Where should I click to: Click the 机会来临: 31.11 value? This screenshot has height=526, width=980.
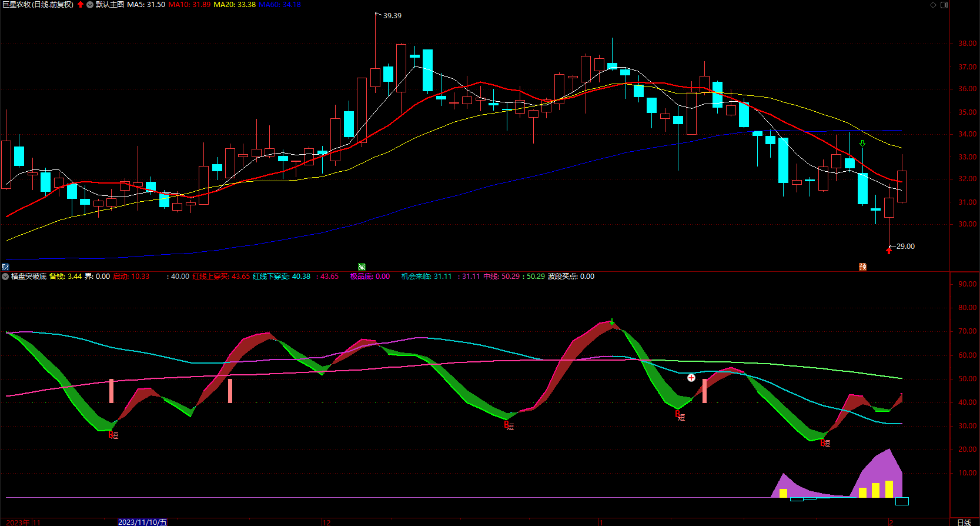coord(427,277)
